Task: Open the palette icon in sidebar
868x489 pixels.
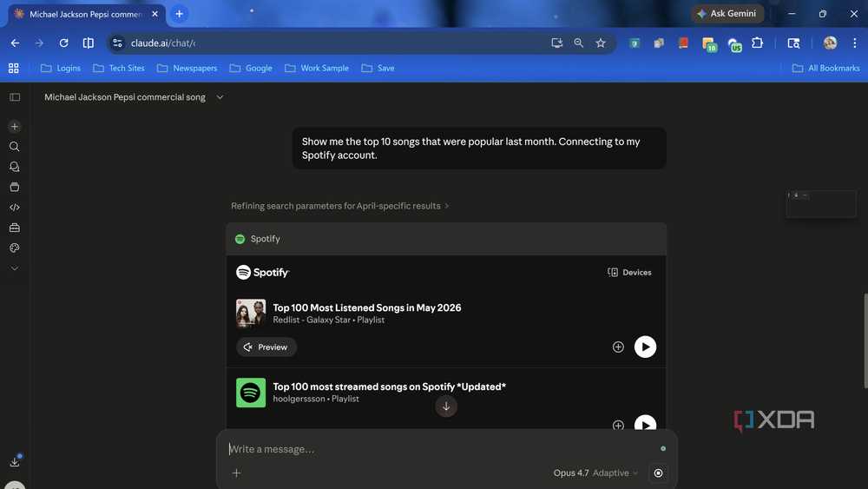Action: 15,248
